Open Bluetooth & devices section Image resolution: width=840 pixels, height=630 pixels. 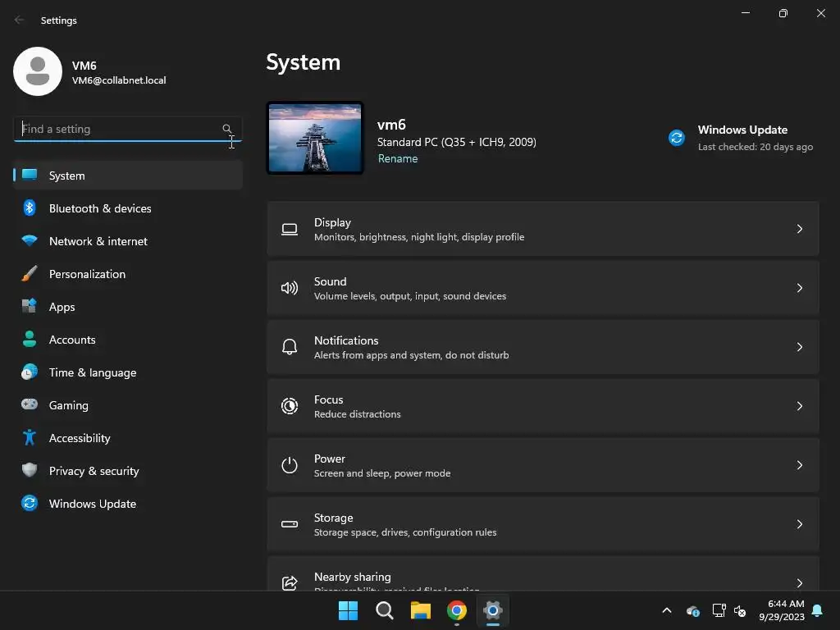(x=127, y=208)
